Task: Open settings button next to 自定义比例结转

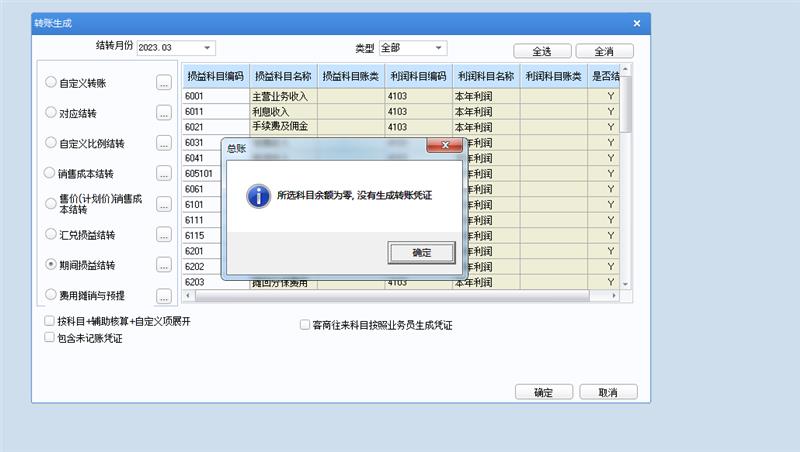Action: click(x=164, y=143)
